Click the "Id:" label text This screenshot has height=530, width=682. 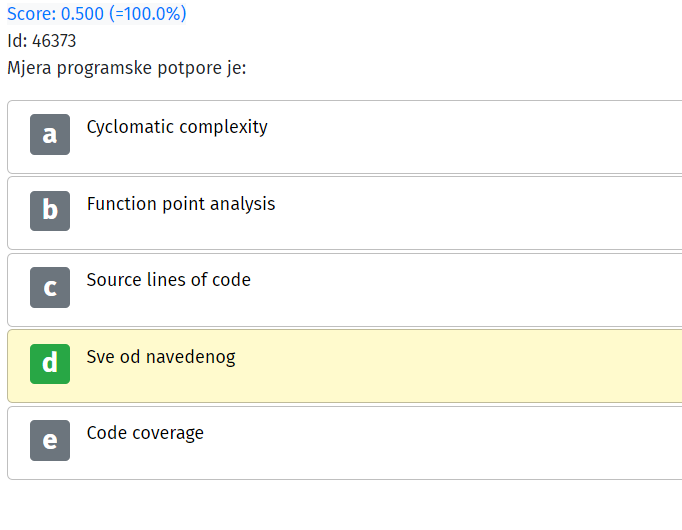17,41
